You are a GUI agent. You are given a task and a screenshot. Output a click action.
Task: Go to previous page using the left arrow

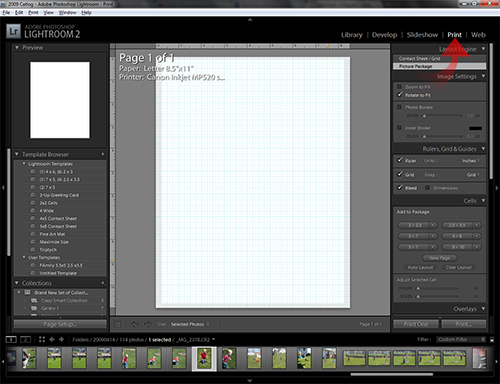(x=134, y=324)
